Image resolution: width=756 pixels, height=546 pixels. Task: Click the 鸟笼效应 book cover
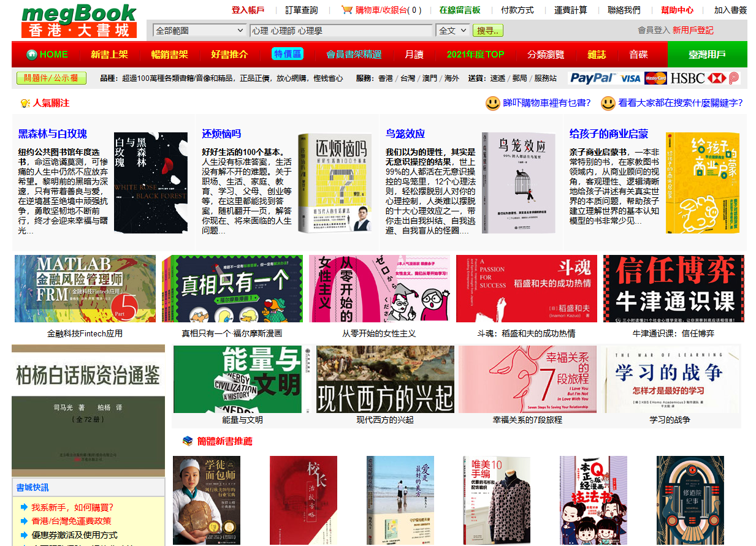pos(519,183)
